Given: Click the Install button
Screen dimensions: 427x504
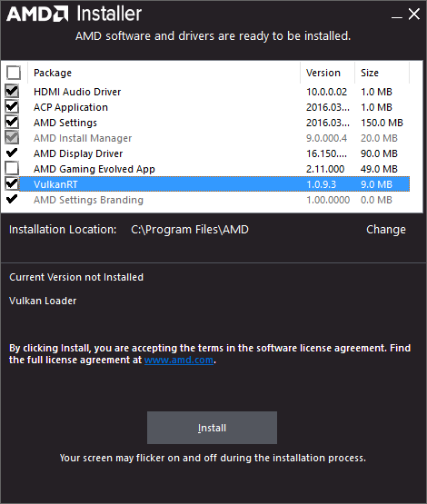Looking at the screenshot, I should 212,428.
